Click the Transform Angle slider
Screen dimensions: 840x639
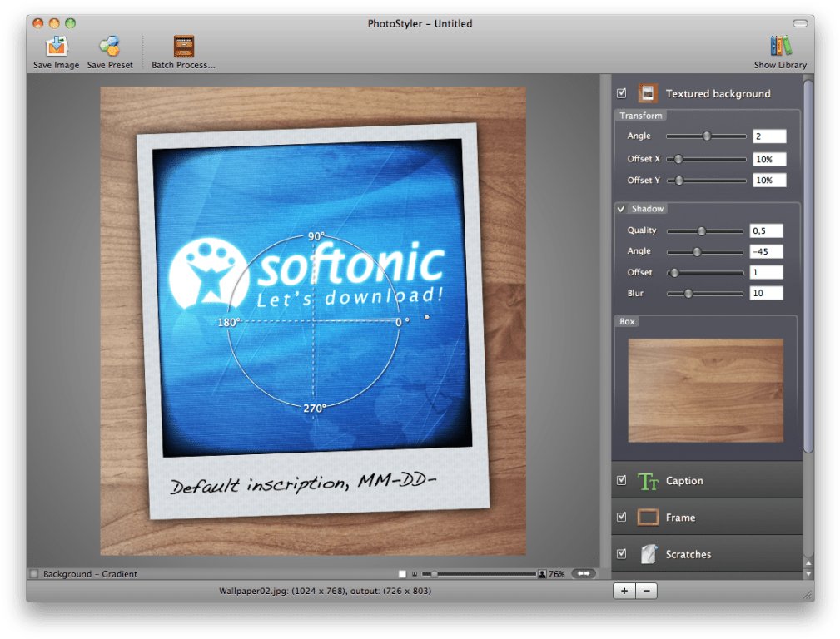coord(706,136)
